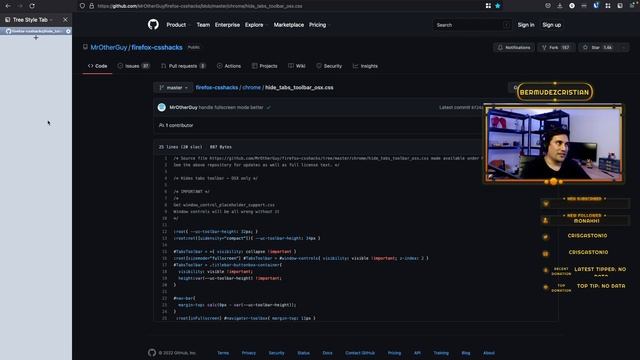Click MrOtherGuy commit author name
Screen dimensions: 640x360
183,107
